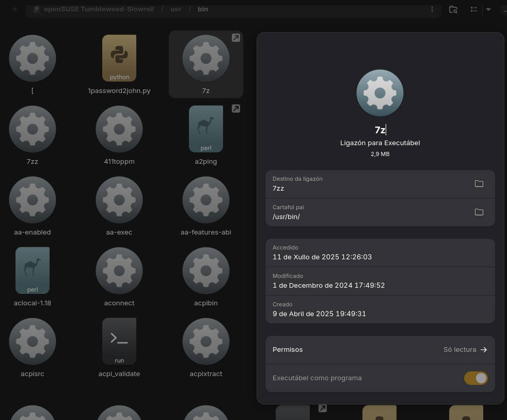This screenshot has width=507, height=420.
Task: Click the large gear icon in properties
Action: pyautogui.click(x=380, y=93)
